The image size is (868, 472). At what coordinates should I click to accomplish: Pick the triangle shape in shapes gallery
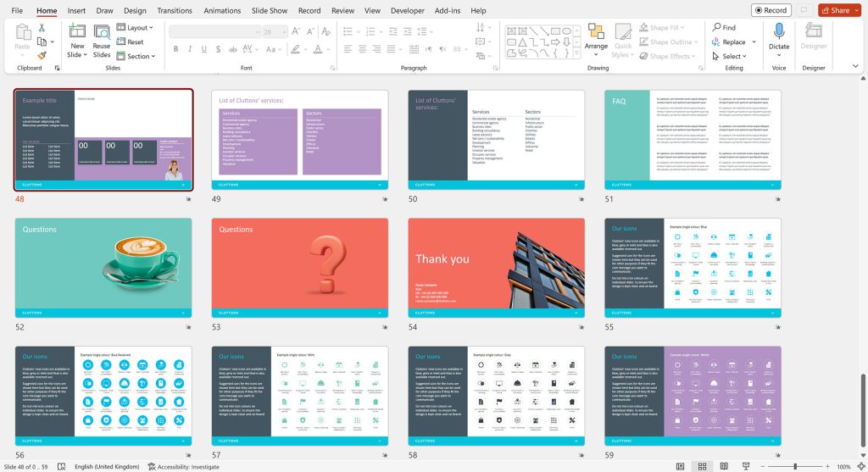coord(522,42)
